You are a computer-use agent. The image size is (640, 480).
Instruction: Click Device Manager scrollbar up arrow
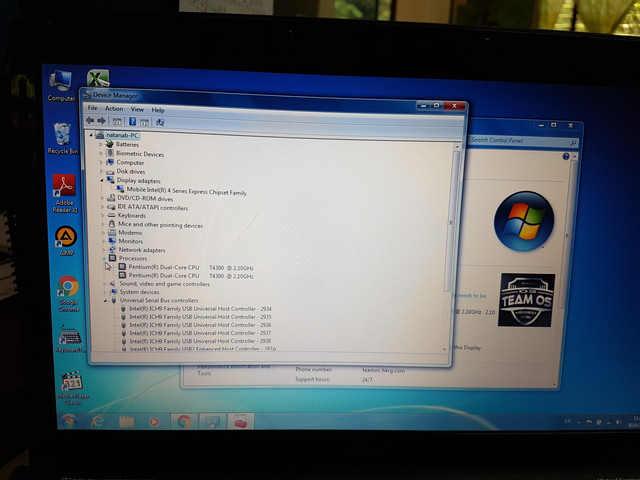pos(457,147)
